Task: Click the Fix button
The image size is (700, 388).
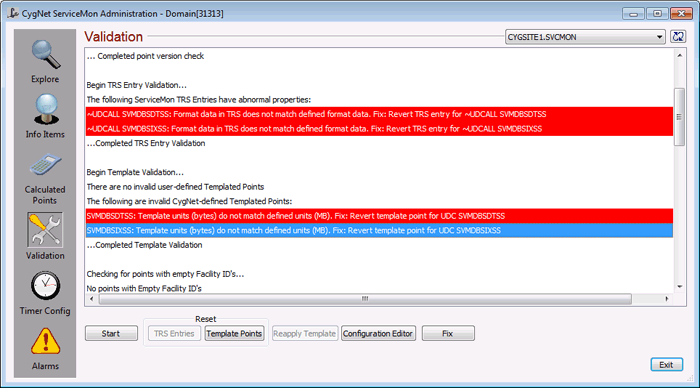Action: coord(448,334)
